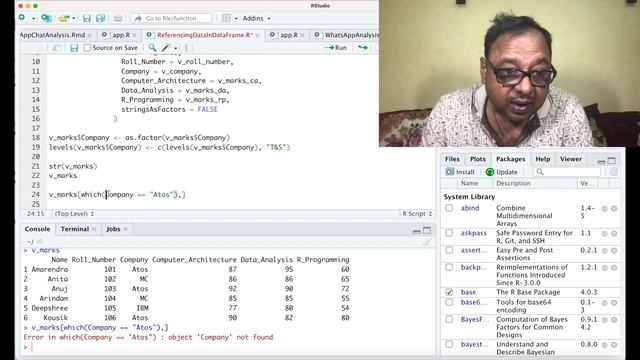Open the Viewer tab
Image resolution: width=640 pixels, height=360 pixels.
click(x=571, y=159)
